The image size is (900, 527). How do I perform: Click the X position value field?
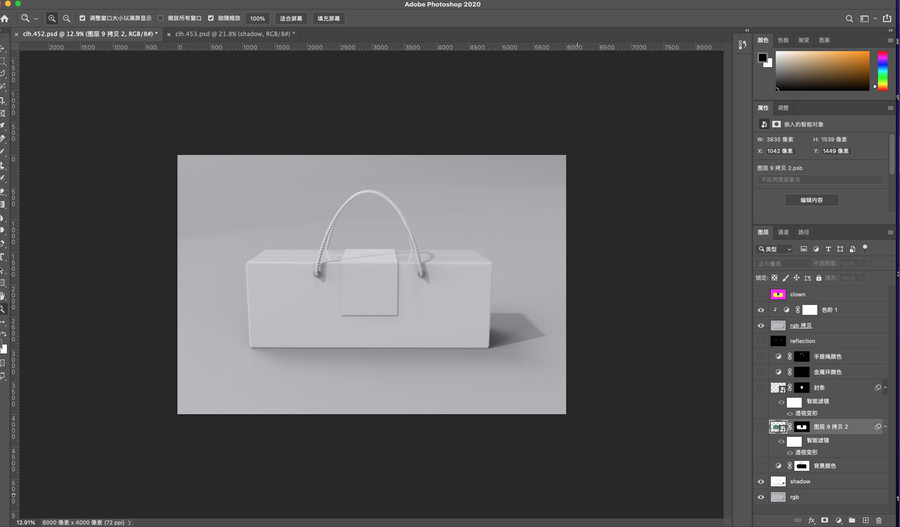tap(779, 151)
